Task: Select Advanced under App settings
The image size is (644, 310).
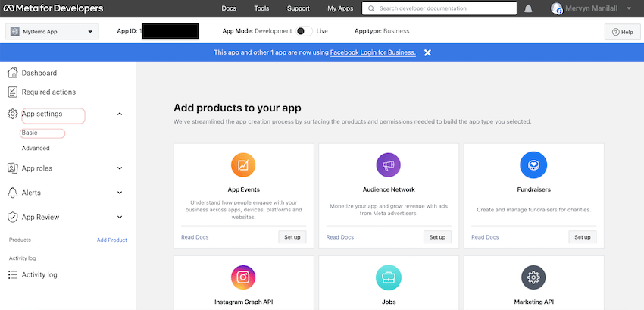Action: pyautogui.click(x=36, y=148)
